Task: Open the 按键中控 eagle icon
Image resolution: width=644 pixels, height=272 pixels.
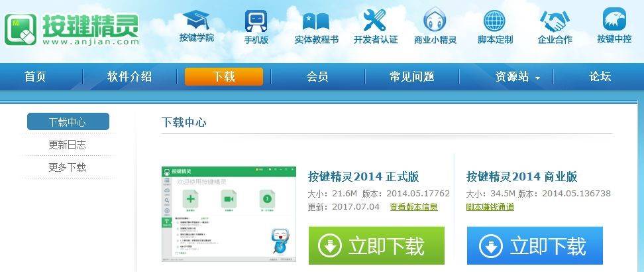Action: pos(614,19)
